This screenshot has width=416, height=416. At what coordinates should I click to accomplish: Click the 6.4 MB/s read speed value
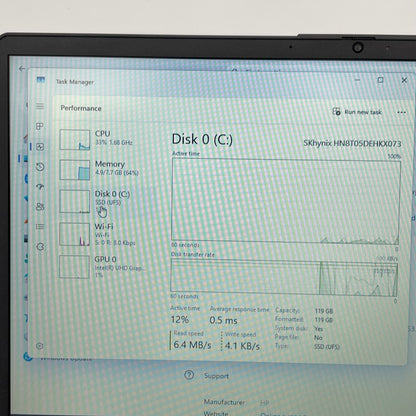click(x=192, y=345)
